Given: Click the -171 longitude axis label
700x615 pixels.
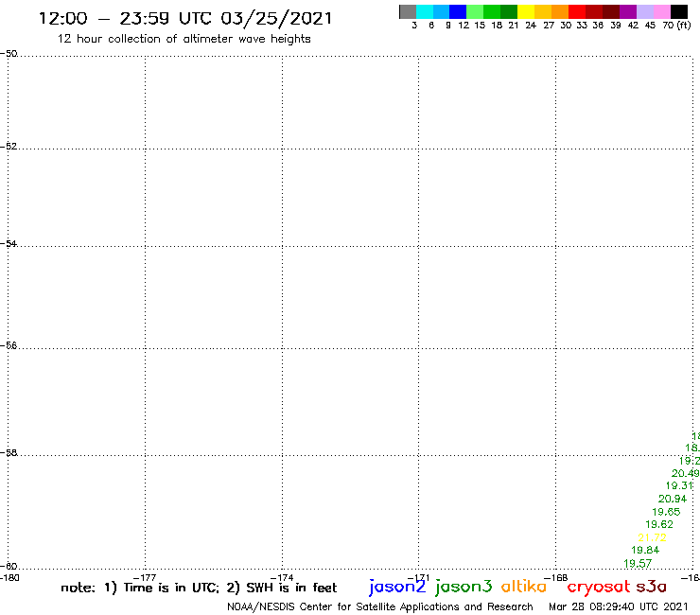Looking at the screenshot, I should click(419, 578).
